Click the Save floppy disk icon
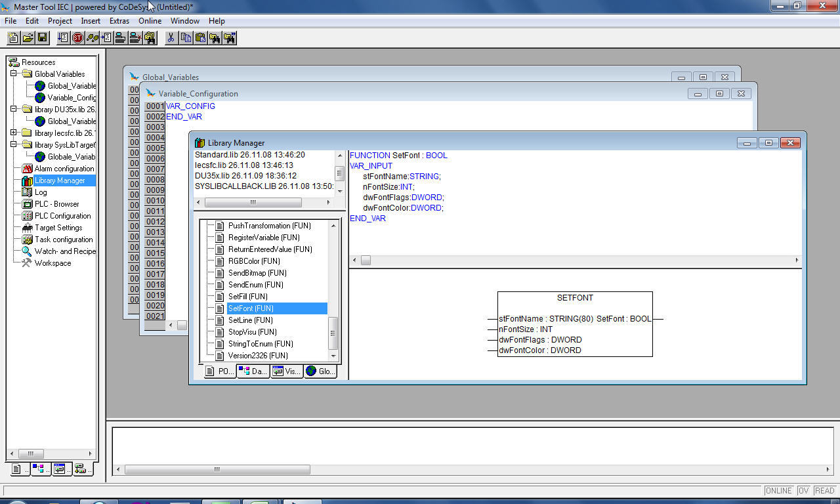The height and width of the screenshot is (504, 840). [x=42, y=38]
